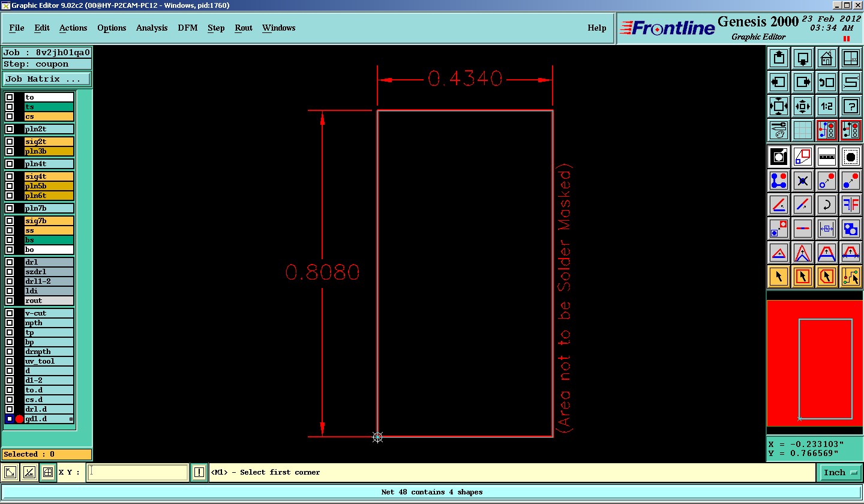Select the net select tool

click(851, 277)
